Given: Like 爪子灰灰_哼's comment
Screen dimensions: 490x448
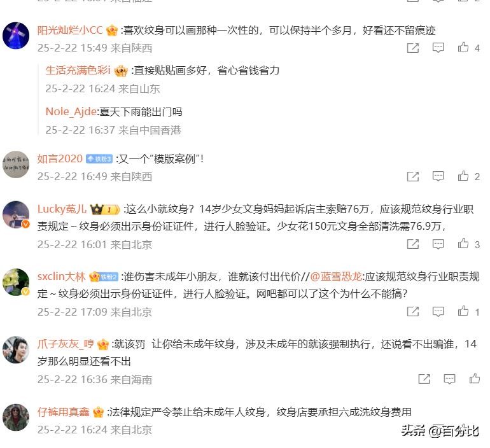Looking at the screenshot, I should point(474,379).
